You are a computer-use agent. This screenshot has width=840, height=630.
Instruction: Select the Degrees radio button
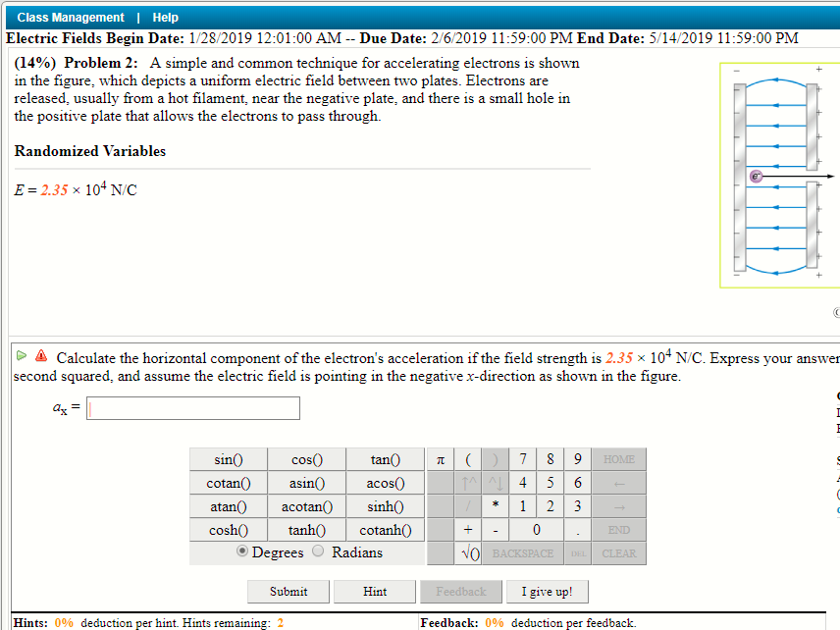[x=242, y=551]
